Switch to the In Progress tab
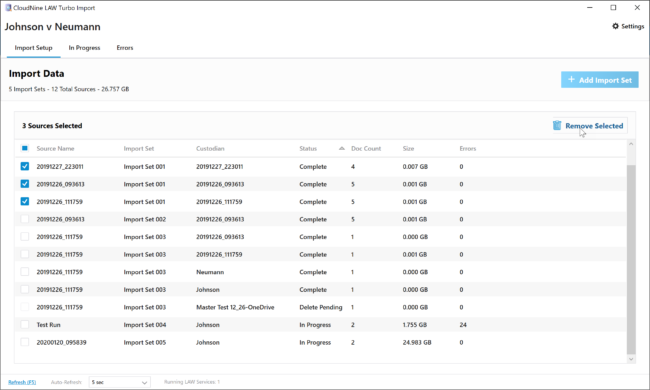 click(x=84, y=48)
